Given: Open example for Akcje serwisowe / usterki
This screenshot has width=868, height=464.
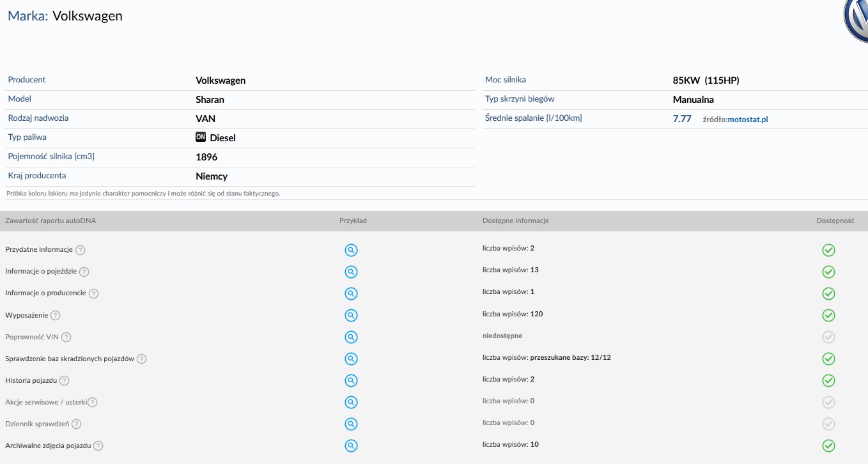Looking at the screenshot, I should tap(351, 402).
